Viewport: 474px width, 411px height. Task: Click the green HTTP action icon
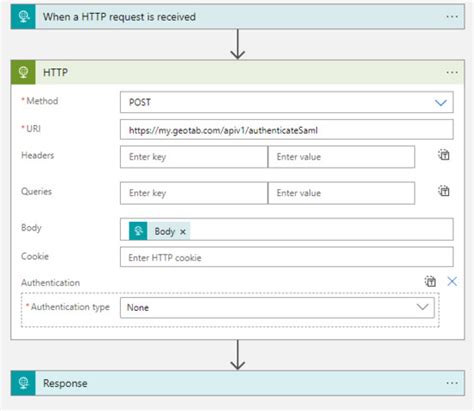tap(23, 72)
